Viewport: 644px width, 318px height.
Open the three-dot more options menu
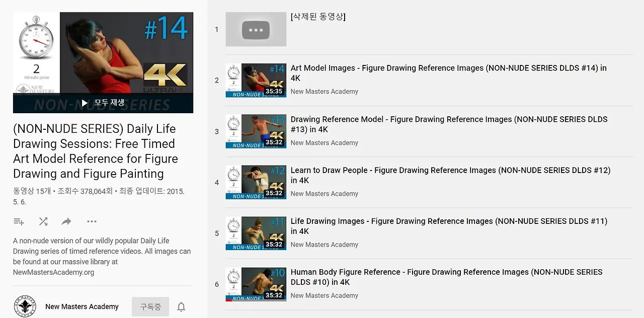coord(92,221)
